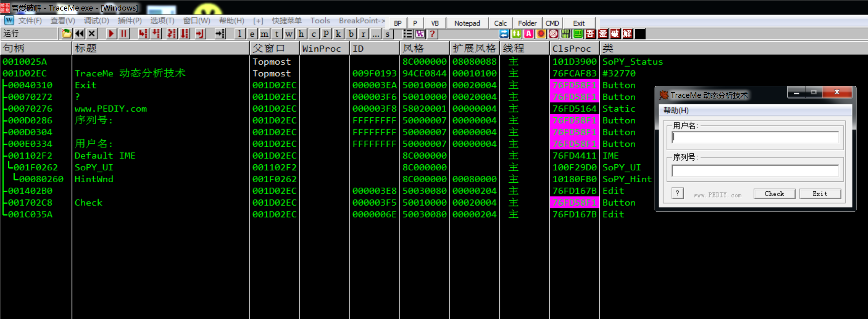Screen dimensions: 868x319
Task: Open the Breakpoints window with the 'b' icon
Action: coord(351,34)
